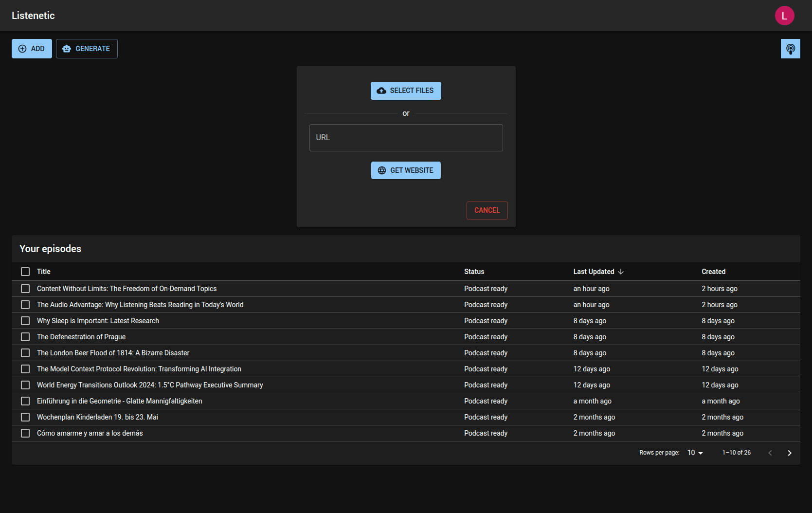
Task: Open London Beer Flood of 1814 title
Action: coord(113,353)
